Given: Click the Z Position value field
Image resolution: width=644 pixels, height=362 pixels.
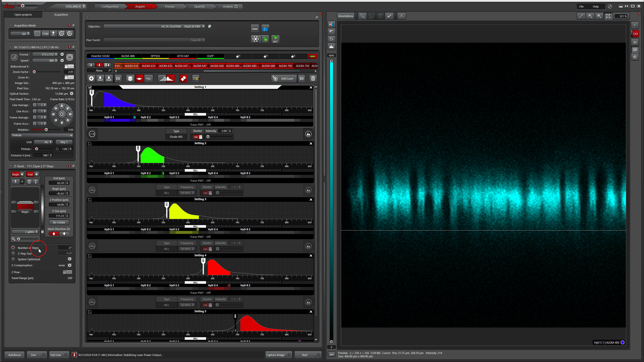Looking at the screenshot, I should [x=59, y=205].
